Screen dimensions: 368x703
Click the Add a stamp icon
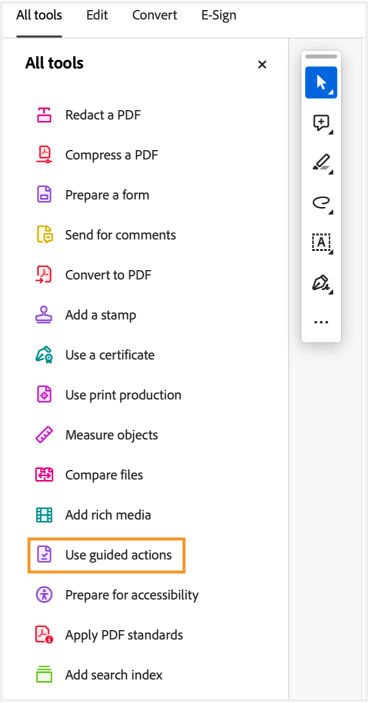point(44,315)
